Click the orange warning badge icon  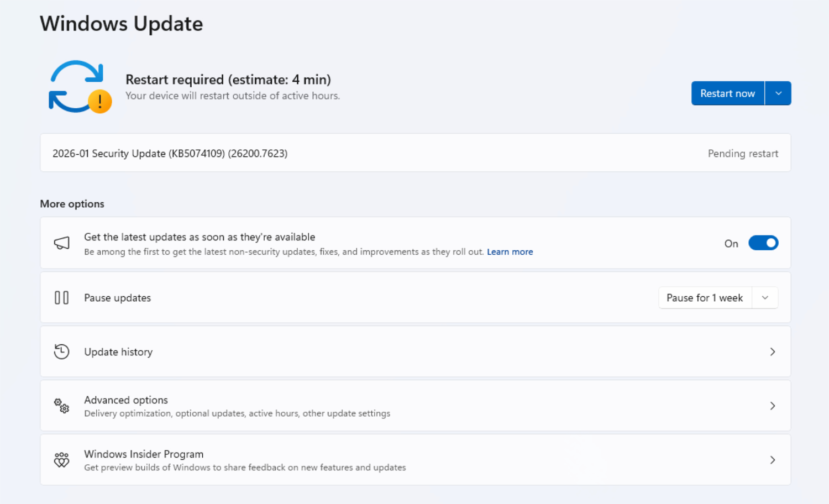(100, 102)
